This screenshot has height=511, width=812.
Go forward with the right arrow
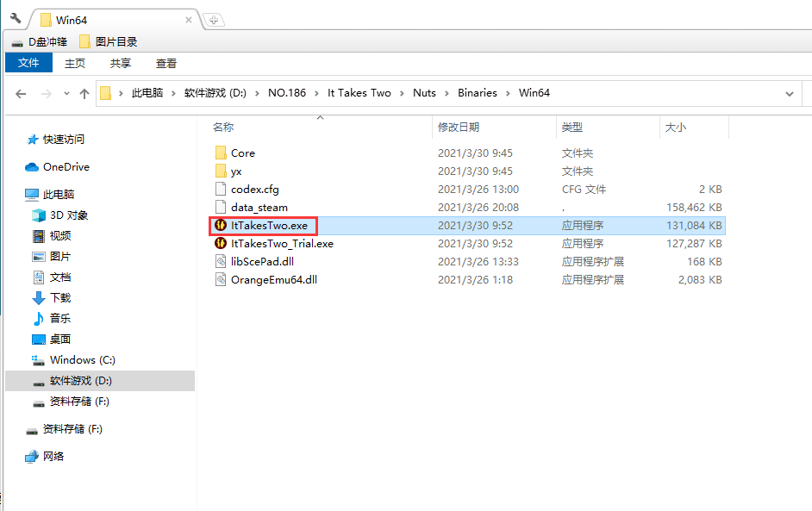coord(46,94)
